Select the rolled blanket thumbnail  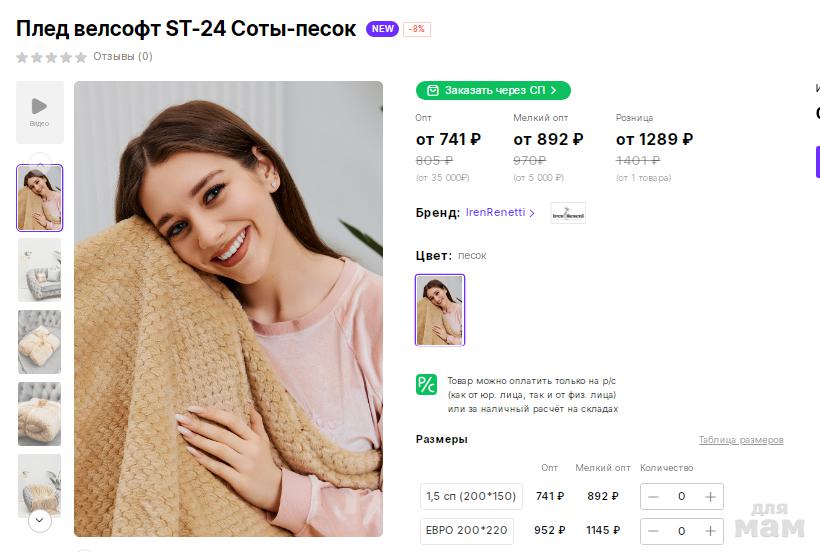pos(40,413)
